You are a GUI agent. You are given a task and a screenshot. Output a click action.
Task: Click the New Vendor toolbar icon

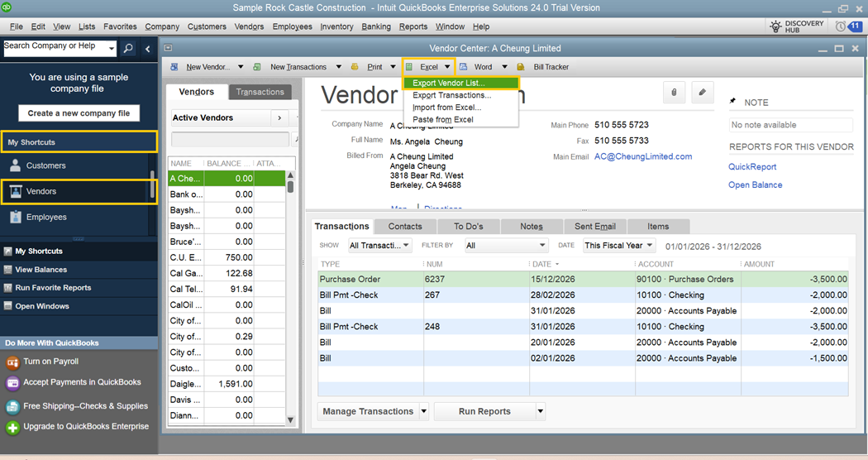(x=174, y=67)
